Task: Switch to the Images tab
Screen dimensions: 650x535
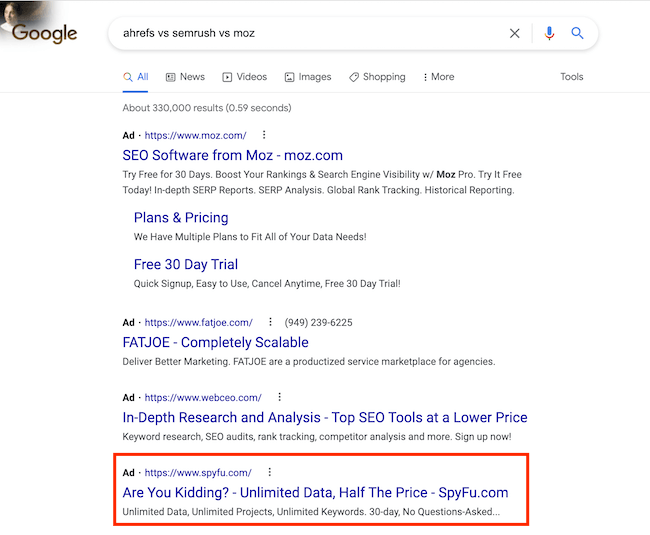Action: click(308, 77)
